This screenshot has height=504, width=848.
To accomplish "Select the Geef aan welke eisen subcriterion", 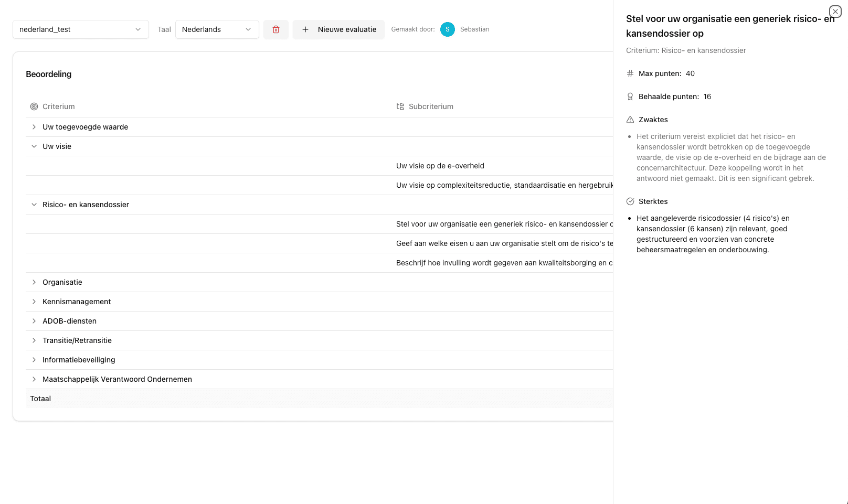I will [504, 243].
